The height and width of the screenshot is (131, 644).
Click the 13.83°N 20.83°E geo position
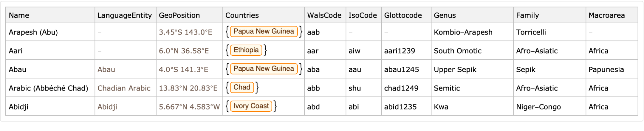click(188, 88)
